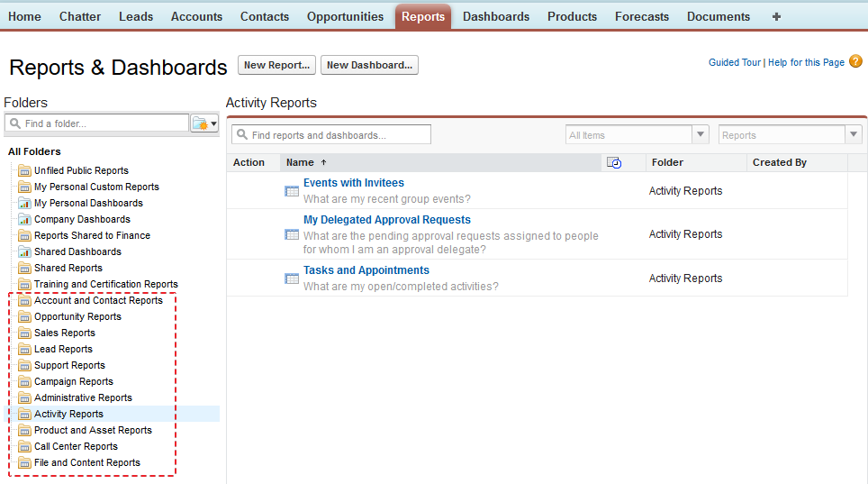Screen dimensions: 868x484
Task: Open the Guided Tour link
Action: point(735,63)
